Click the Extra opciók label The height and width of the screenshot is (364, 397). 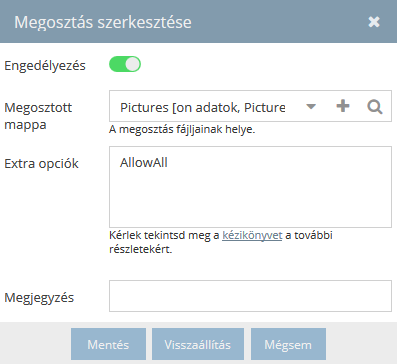[x=41, y=164]
